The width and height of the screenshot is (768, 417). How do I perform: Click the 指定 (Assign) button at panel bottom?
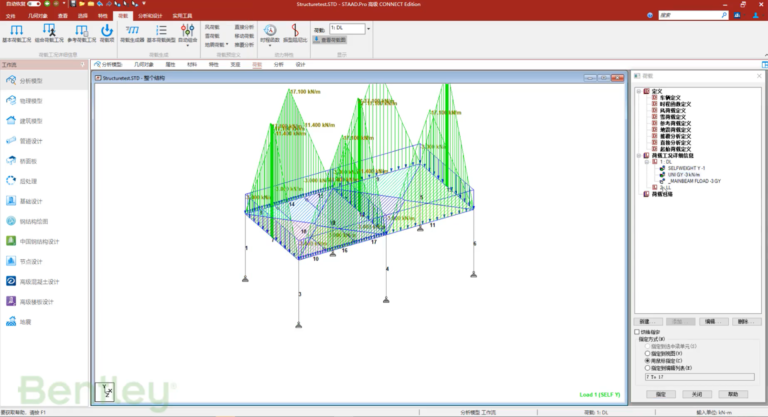661,394
